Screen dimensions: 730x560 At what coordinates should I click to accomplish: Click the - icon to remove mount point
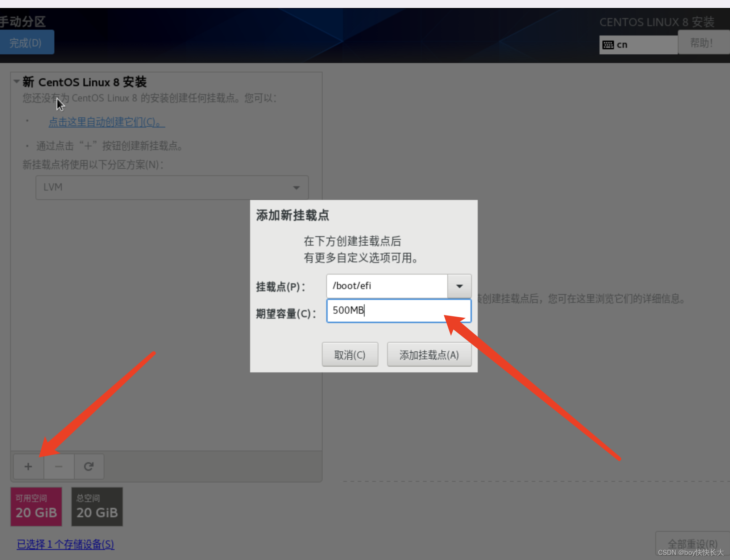(57, 467)
